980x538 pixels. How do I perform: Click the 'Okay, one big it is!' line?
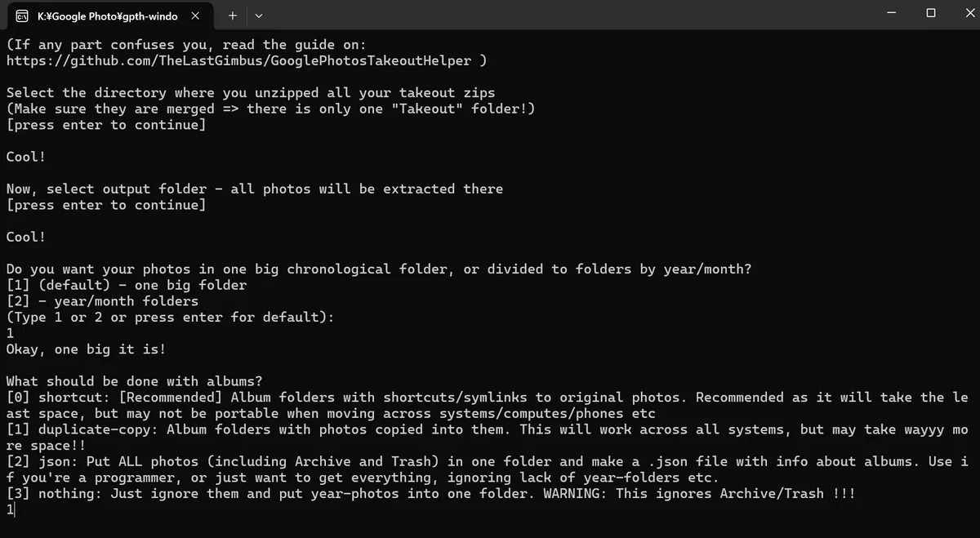pos(86,349)
